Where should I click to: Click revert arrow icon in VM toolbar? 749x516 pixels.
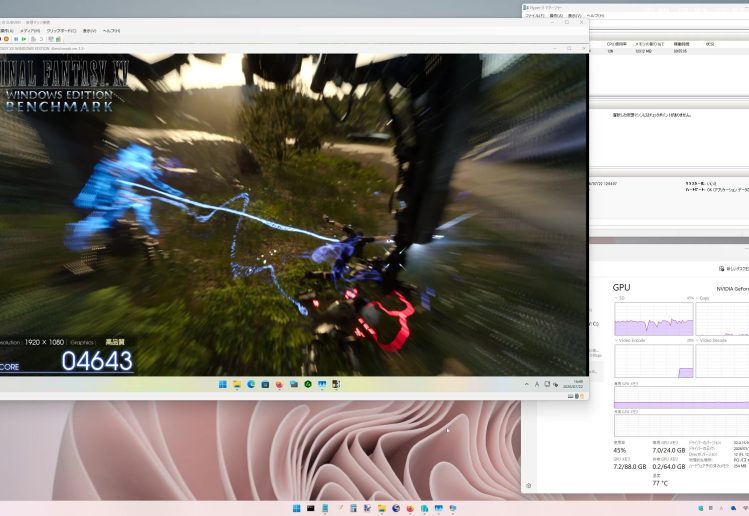[41, 39]
